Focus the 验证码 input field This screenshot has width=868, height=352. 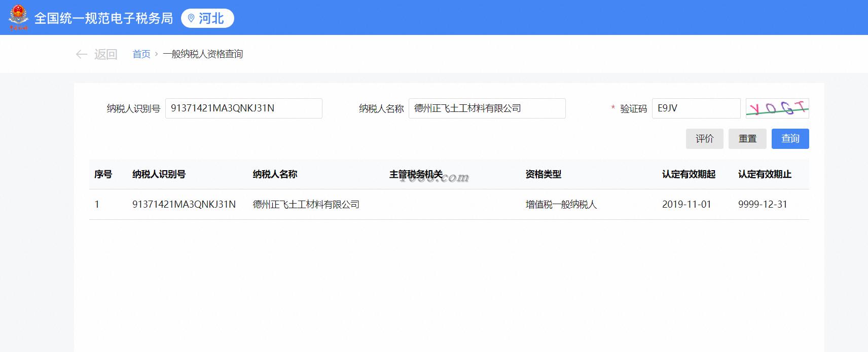coord(696,108)
